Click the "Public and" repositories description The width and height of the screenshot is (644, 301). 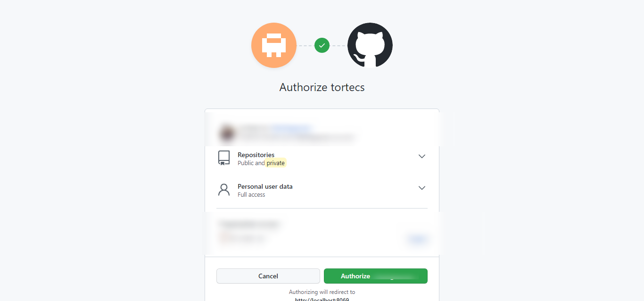point(251,163)
